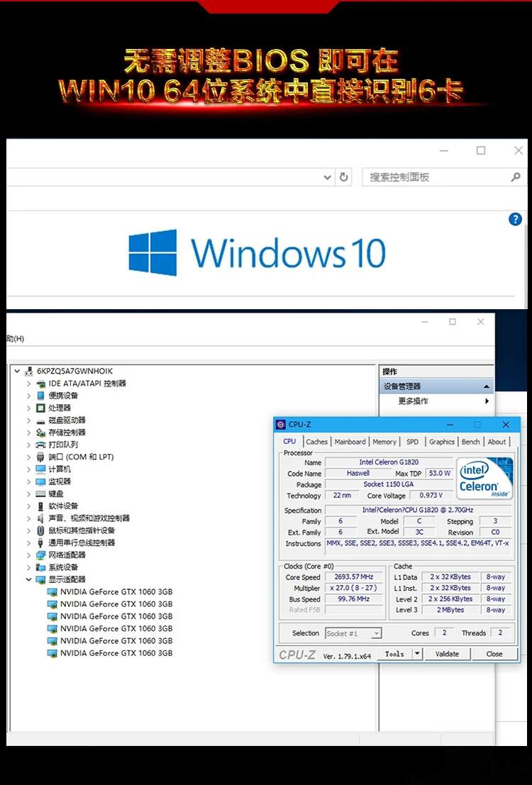Viewport: 532px width, 785px height.
Task: Switch to the About tab
Action: pos(497,442)
